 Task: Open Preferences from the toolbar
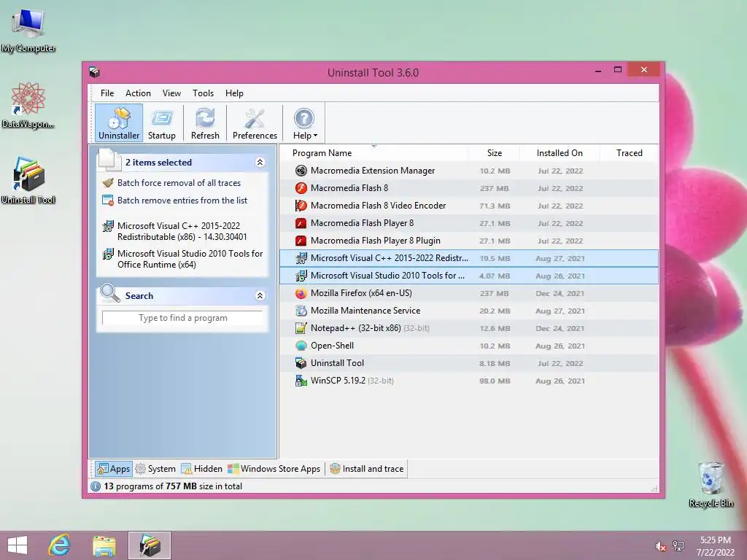coord(255,122)
